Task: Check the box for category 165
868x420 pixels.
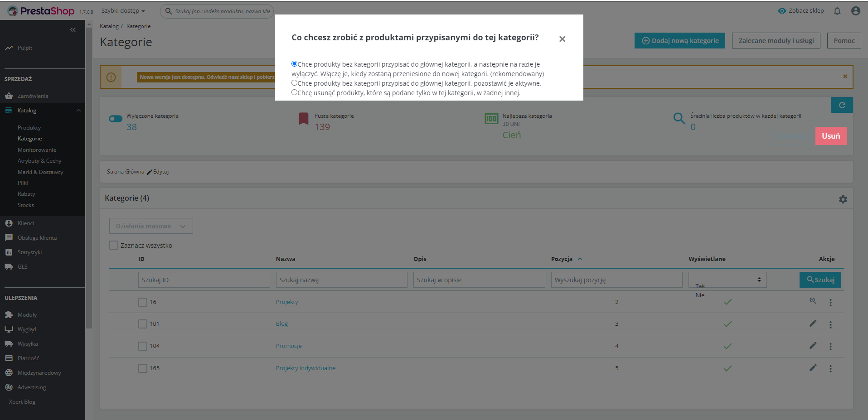Action: [143, 368]
